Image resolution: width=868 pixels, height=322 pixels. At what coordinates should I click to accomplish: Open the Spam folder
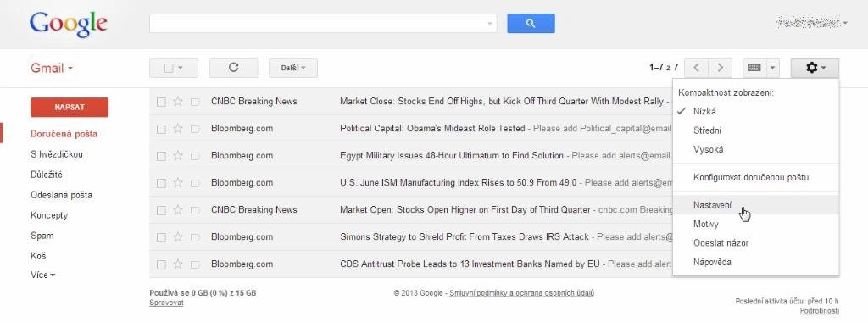pos(42,236)
